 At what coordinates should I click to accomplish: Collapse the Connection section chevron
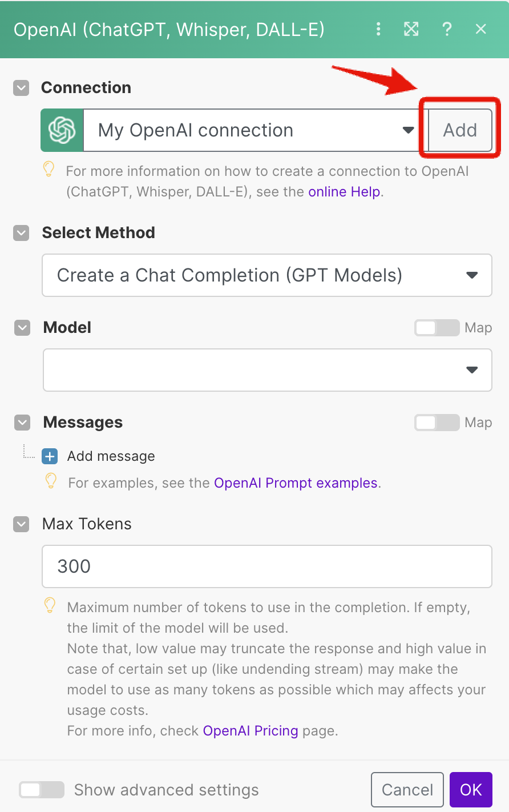(21, 88)
